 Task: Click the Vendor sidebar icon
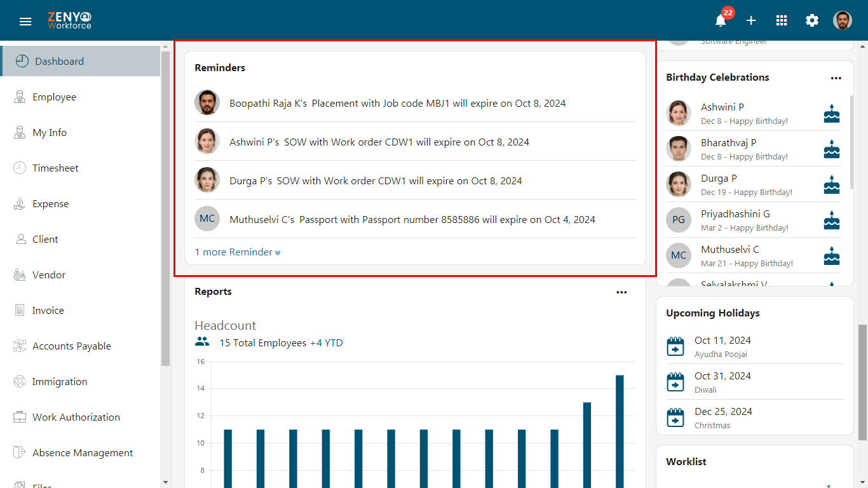click(20, 274)
